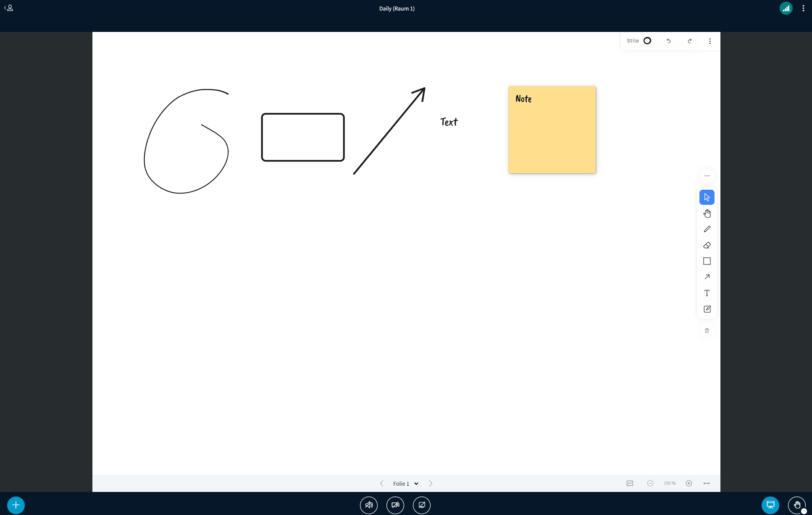Raise your hand in the call
Screen dimensions: 812x515
click(x=796, y=505)
